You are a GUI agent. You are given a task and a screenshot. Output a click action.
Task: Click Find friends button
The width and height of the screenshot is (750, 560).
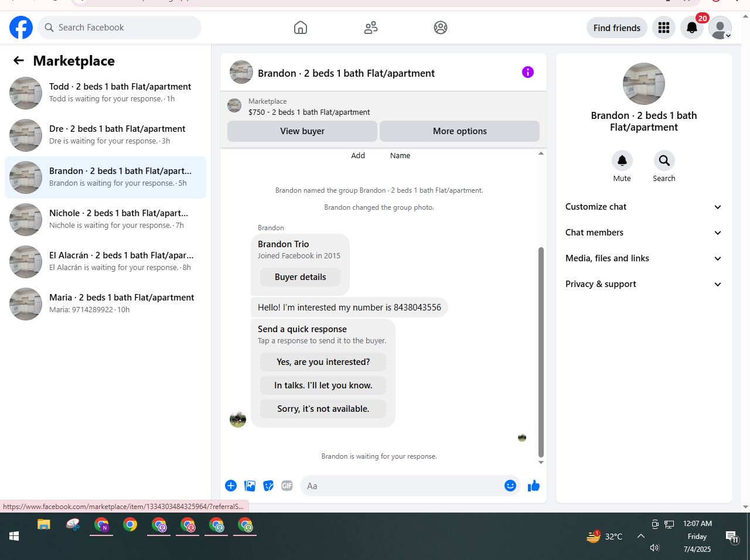617,28
